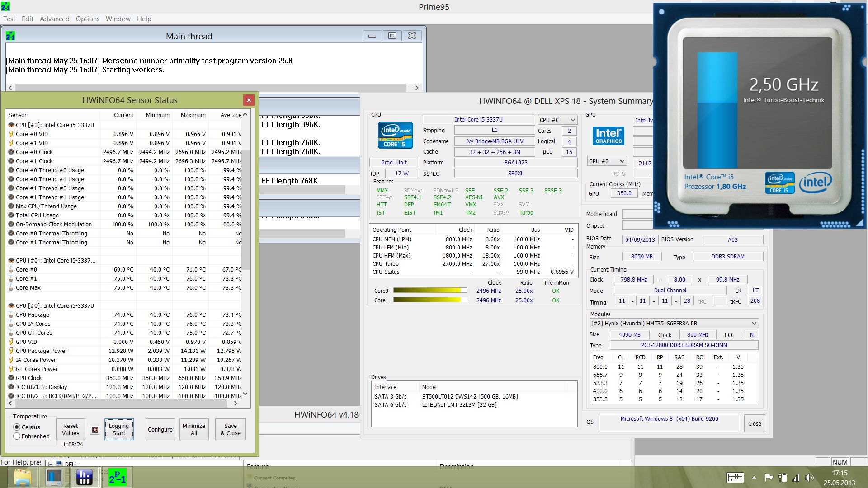
Task: Click the thermometer icon beside Core #0 temperature row
Action: (x=11, y=269)
